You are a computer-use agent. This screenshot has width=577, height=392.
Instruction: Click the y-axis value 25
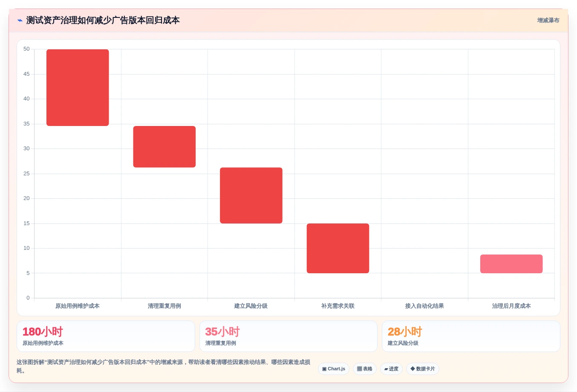pyautogui.click(x=26, y=174)
